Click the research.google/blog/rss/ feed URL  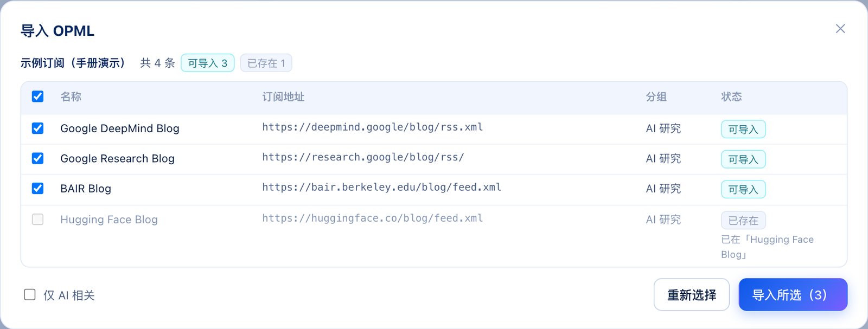coord(363,157)
